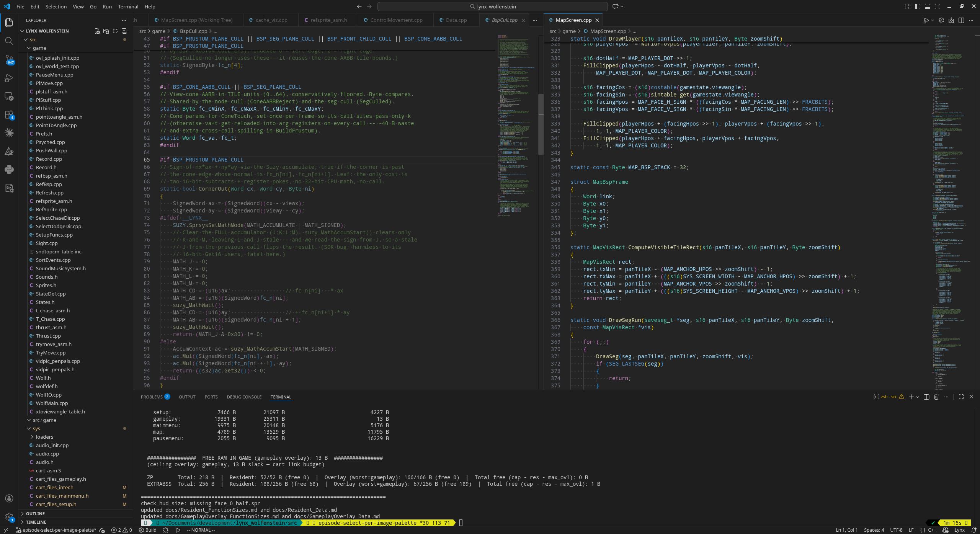The width and height of the screenshot is (980, 534).
Task: Go back with navigation arrow in title bar
Action: coord(359,7)
